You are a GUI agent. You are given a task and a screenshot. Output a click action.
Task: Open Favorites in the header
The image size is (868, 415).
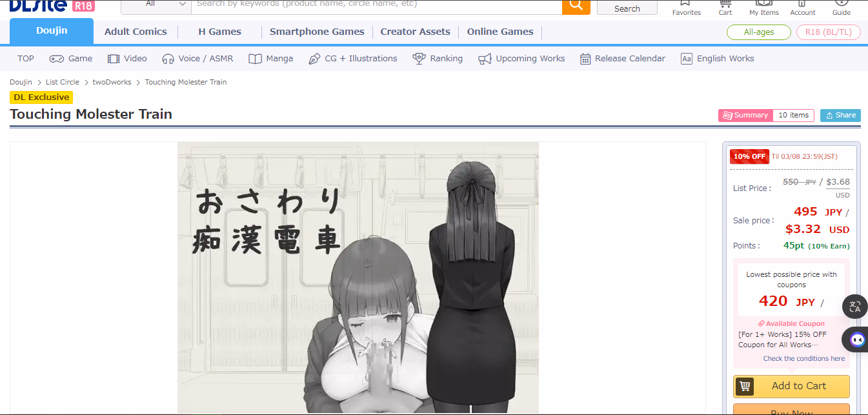coord(686,8)
